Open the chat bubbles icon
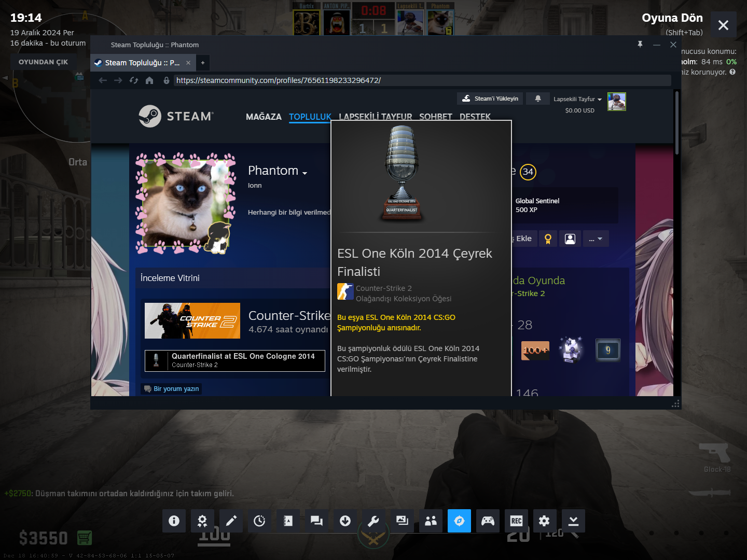The height and width of the screenshot is (560, 747). click(x=316, y=521)
